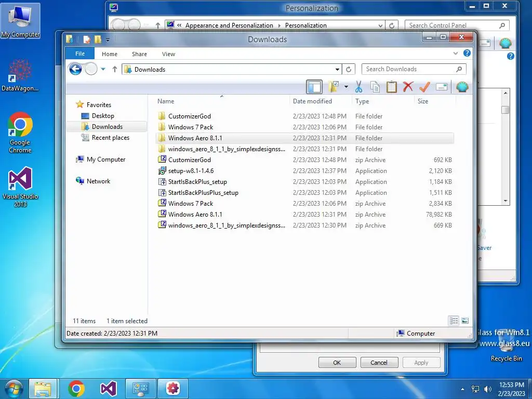Select Favorites in navigation pane
532x399 pixels.
99,105
